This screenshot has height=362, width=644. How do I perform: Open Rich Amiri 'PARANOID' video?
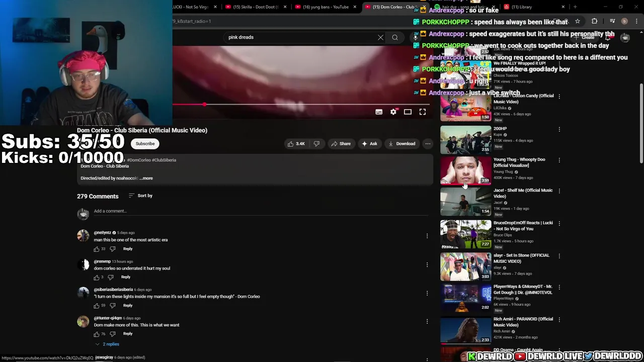(x=465, y=330)
